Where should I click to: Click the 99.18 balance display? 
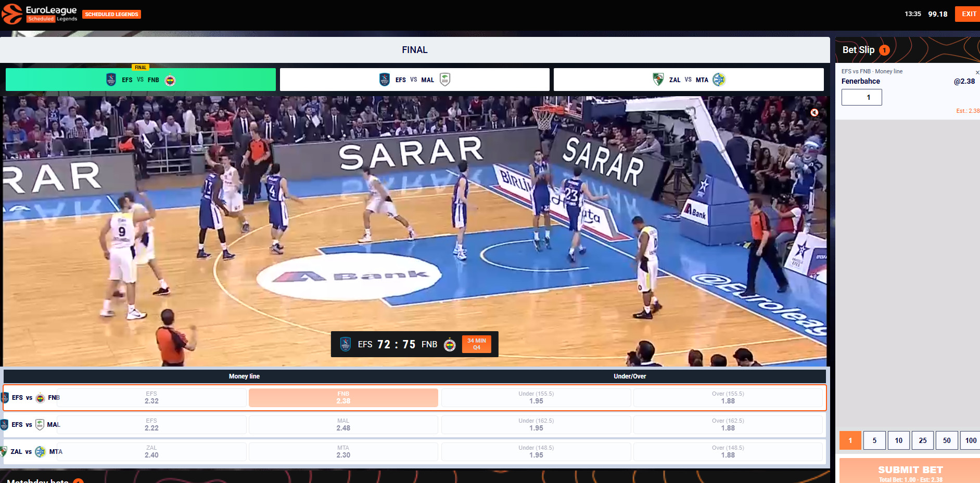click(x=938, y=14)
